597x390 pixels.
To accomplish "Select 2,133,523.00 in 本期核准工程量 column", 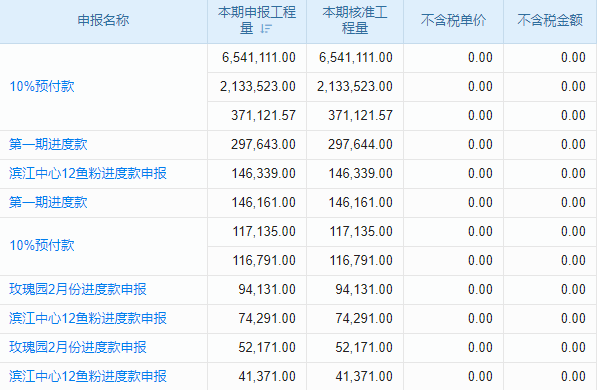I will tap(355, 86).
